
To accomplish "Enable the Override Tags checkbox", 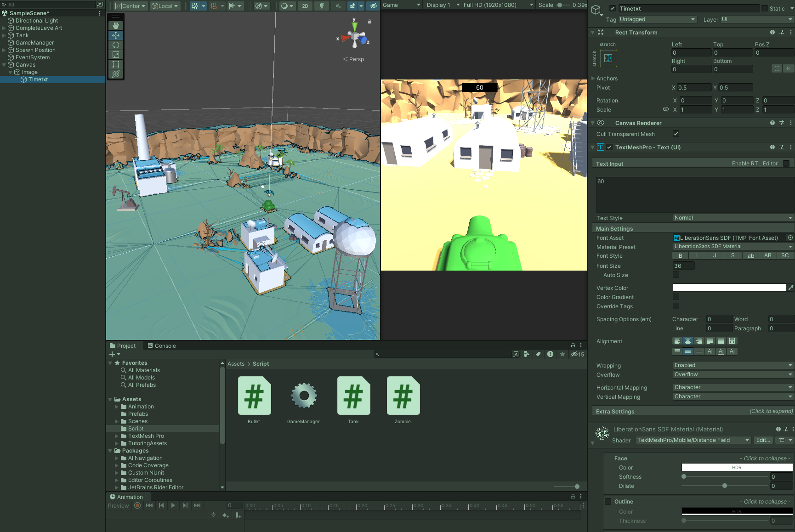I will pyautogui.click(x=676, y=306).
